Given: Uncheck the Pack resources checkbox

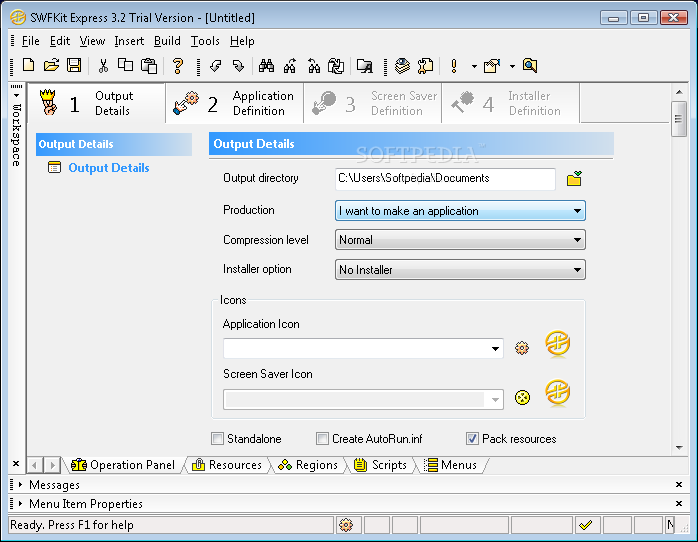Looking at the screenshot, I should (472, 438).
